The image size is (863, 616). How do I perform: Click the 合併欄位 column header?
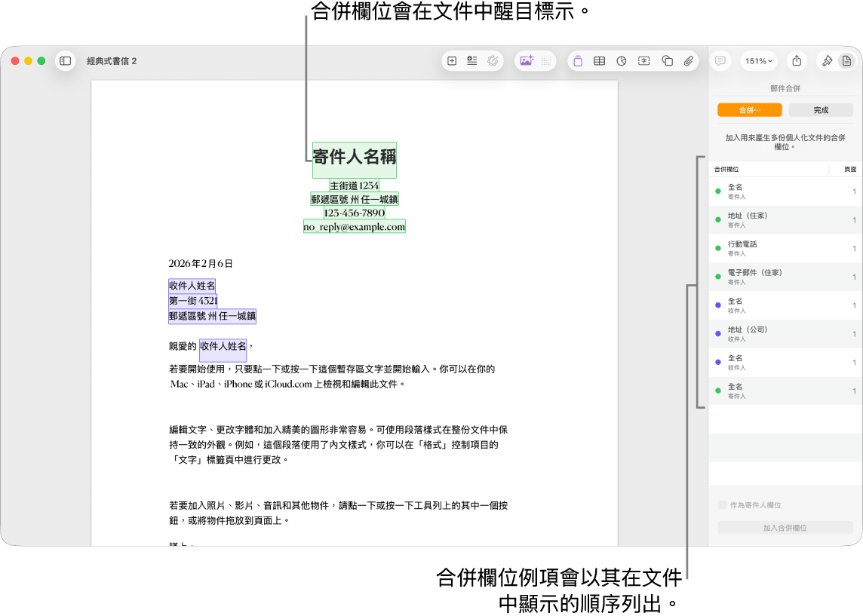coord(726,170)
